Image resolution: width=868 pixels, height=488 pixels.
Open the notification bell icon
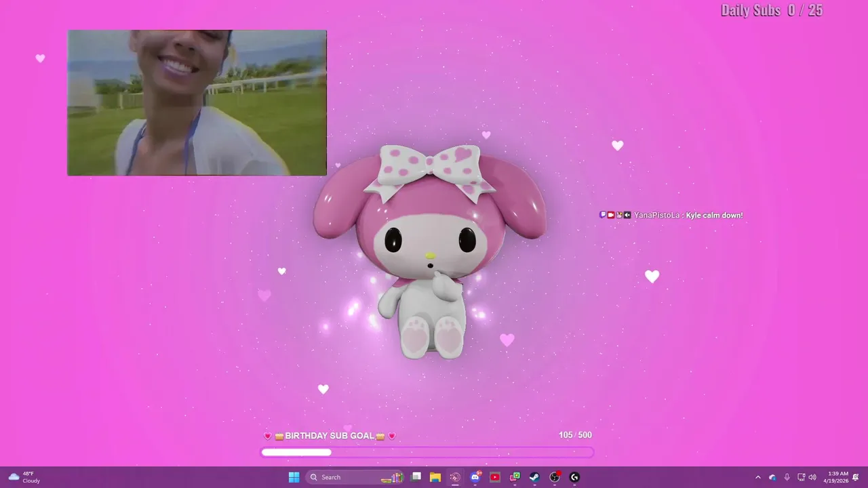click(856, 477)
